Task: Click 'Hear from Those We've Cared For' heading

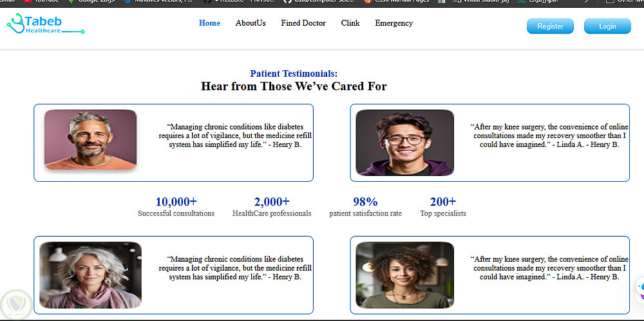Action: [294, 86]
